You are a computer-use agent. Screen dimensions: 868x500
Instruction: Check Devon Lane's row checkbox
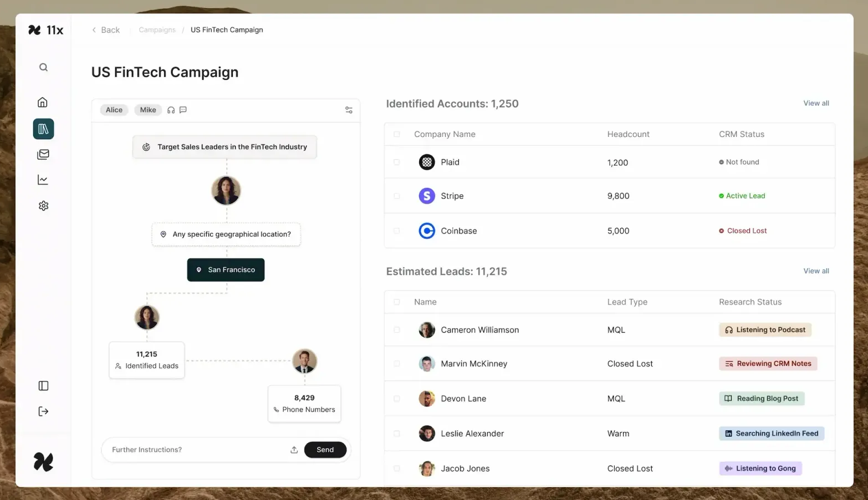pos(396,399)
